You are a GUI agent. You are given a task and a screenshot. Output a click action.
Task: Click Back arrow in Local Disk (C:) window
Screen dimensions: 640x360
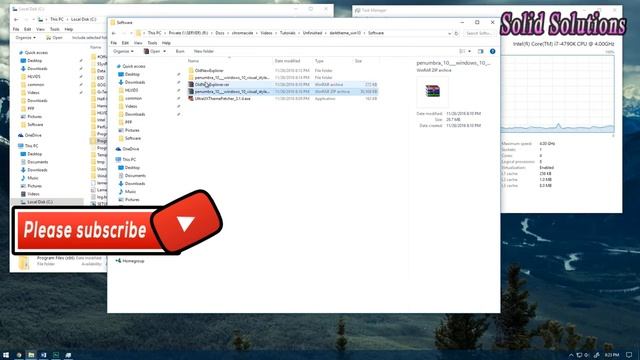tap(16, 20)
